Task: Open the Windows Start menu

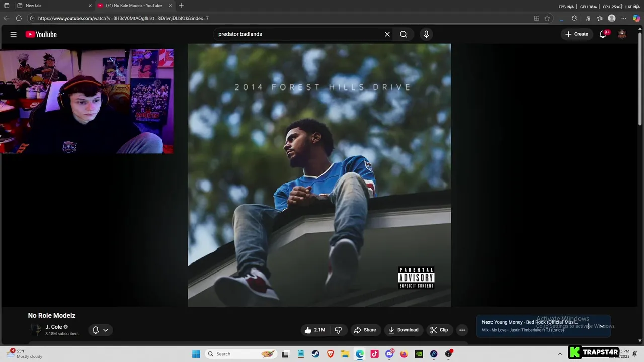Action: click(196, 354)
